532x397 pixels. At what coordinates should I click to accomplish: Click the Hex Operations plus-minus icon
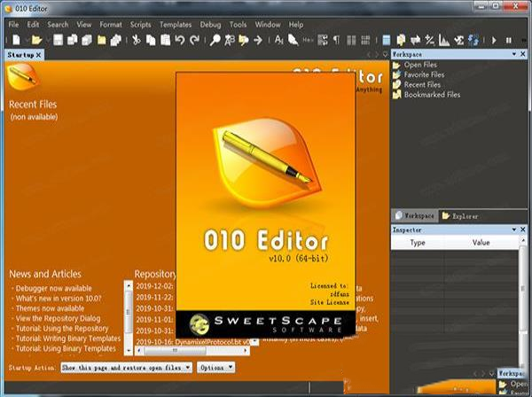(x=429, y=40)
